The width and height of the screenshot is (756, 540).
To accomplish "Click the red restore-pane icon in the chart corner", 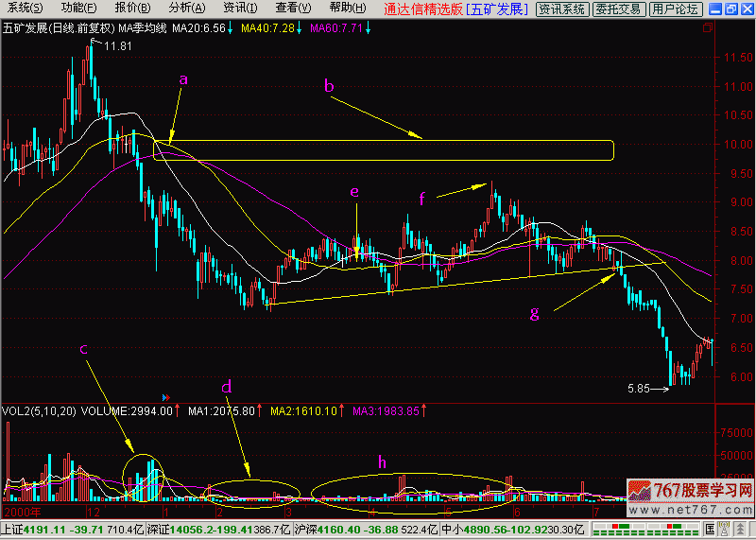I will (707, 28).
